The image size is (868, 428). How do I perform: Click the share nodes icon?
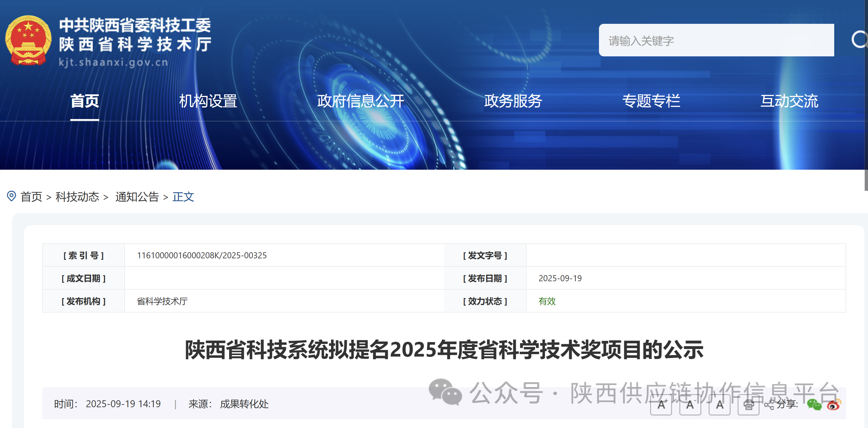(x=769, y=405)
